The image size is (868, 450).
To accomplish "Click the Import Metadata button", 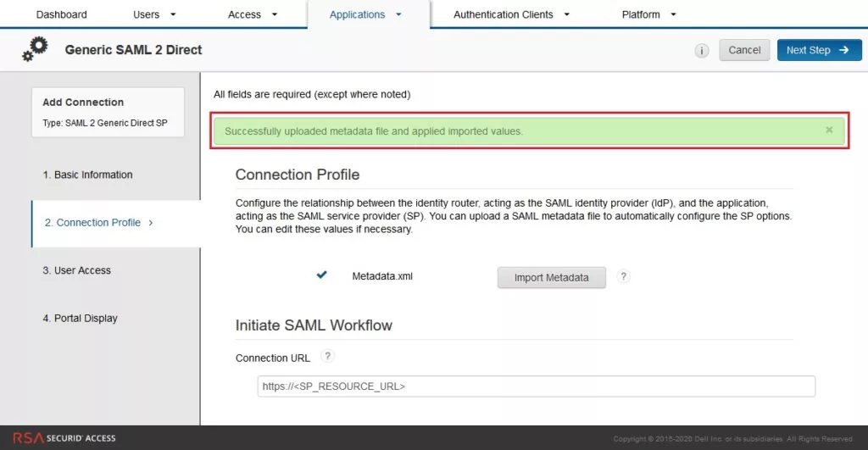I will pyautogui.click(x=551, y=277).
